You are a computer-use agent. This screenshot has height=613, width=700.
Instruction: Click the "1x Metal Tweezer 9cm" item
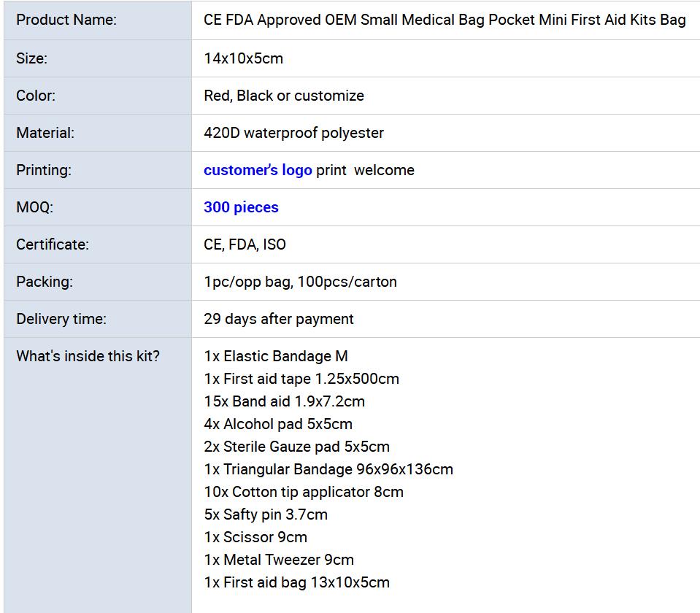pyautogui.click(x=279, y=560)
